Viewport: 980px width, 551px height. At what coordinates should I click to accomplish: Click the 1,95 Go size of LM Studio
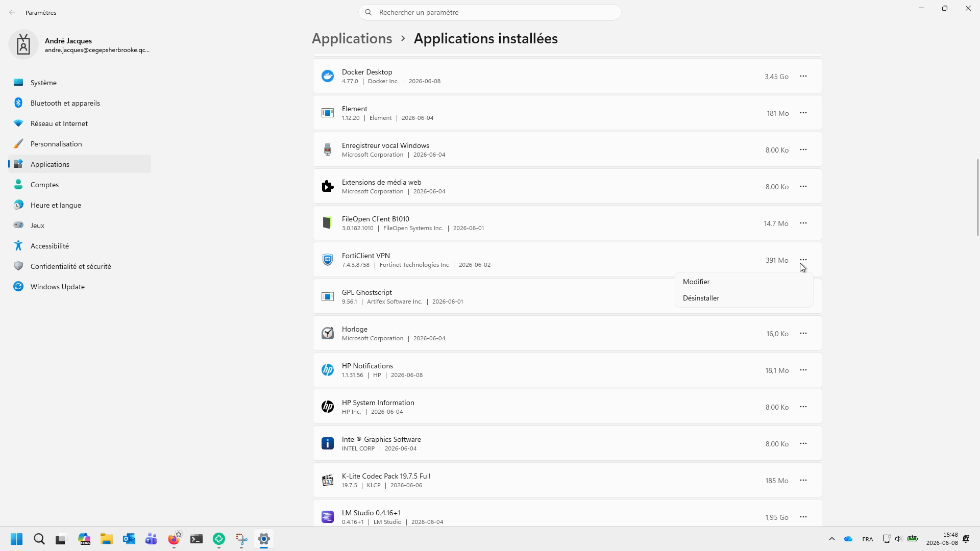[777, 517]
